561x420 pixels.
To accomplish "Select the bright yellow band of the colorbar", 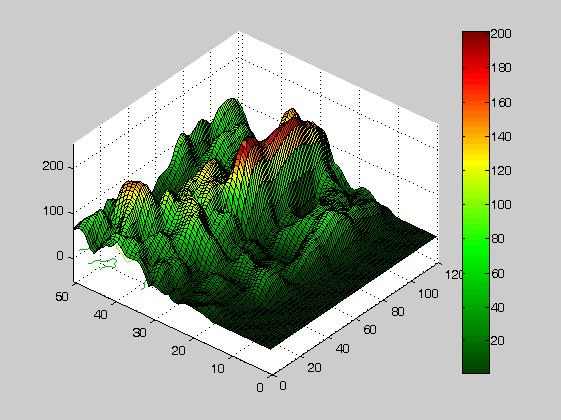I will [x=475, y=161].
